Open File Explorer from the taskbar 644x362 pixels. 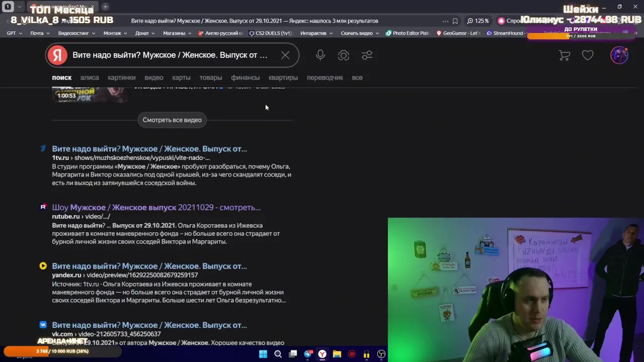pyautogui.click(x=337, y=354)
